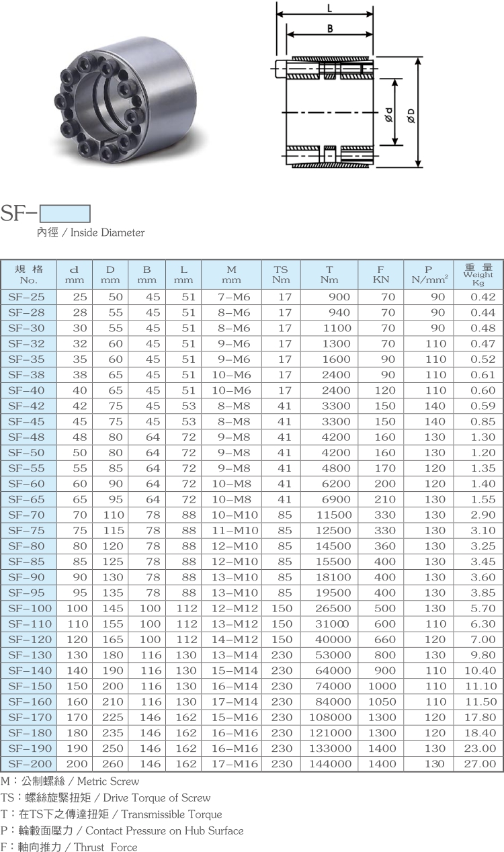Click the '17-M14' screw cell
The image size is (504, 852).
(x=235, y=701)
